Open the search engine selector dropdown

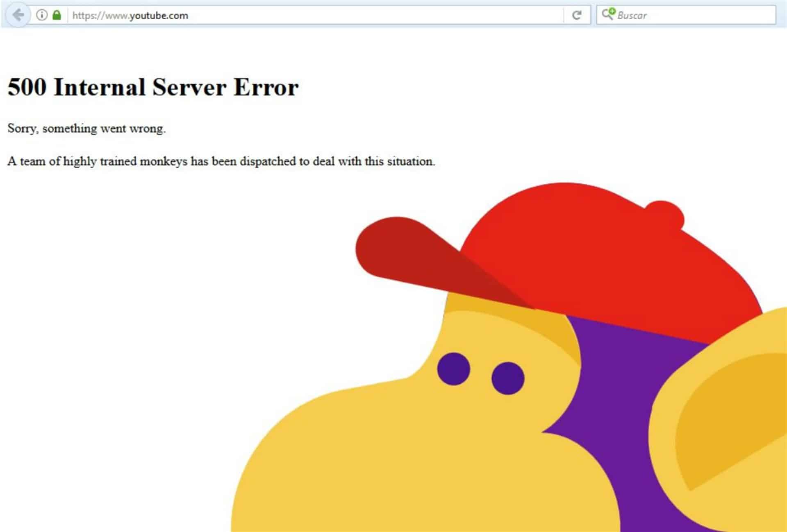click(x=607, y=15)
